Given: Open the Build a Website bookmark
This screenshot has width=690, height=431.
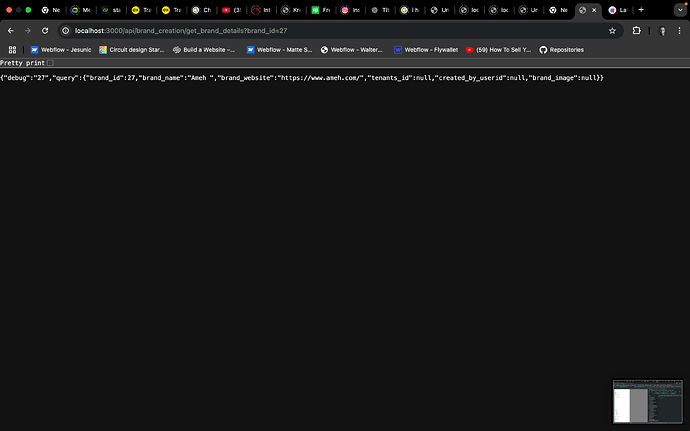Looking at the screenshot, I should click(204, 50).
